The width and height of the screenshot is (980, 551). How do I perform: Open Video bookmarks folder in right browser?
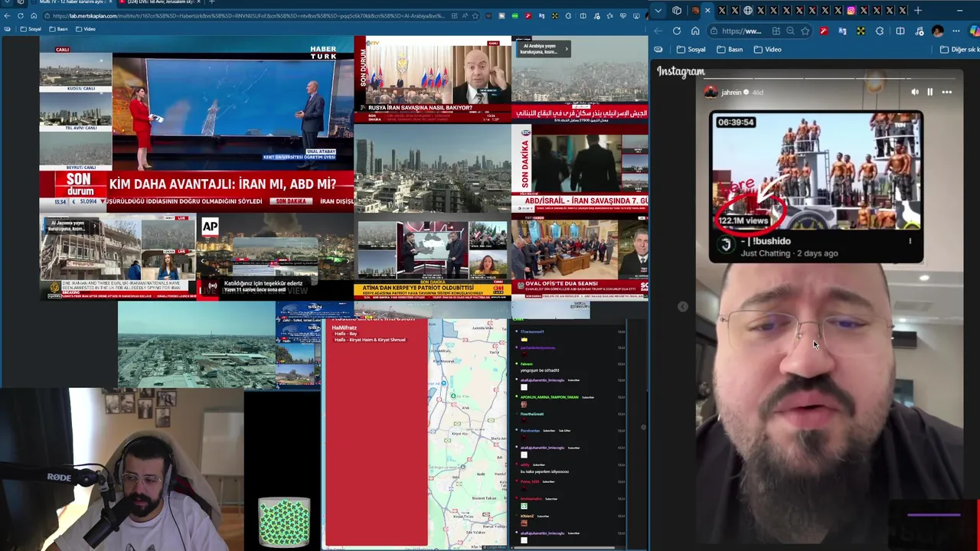tap(768, 50)
